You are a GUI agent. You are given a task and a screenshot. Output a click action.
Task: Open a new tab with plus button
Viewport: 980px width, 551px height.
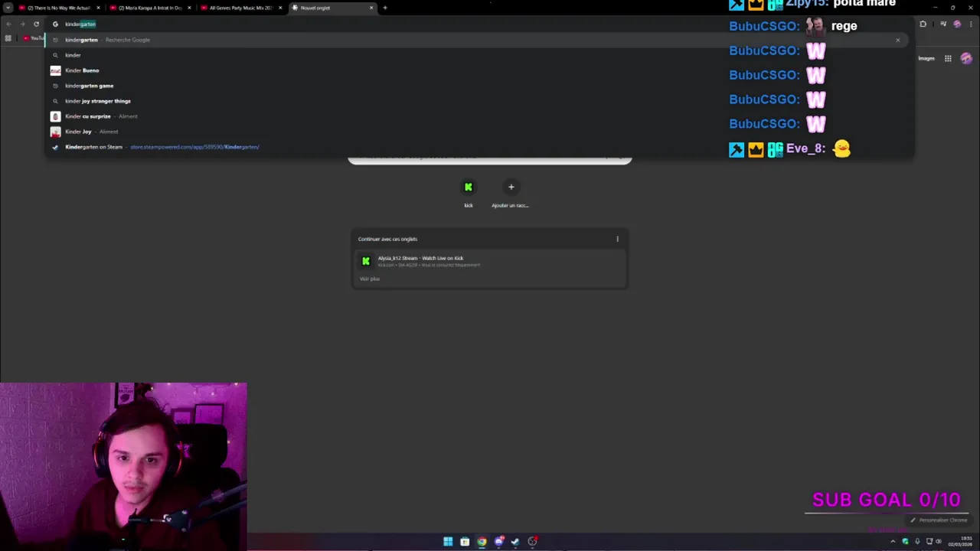point(385,8)
